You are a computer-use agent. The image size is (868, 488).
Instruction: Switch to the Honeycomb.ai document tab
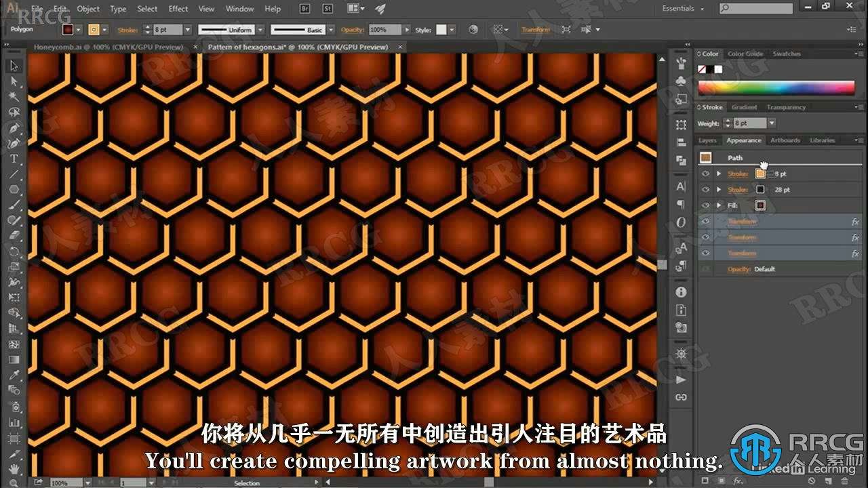(108, 47)
